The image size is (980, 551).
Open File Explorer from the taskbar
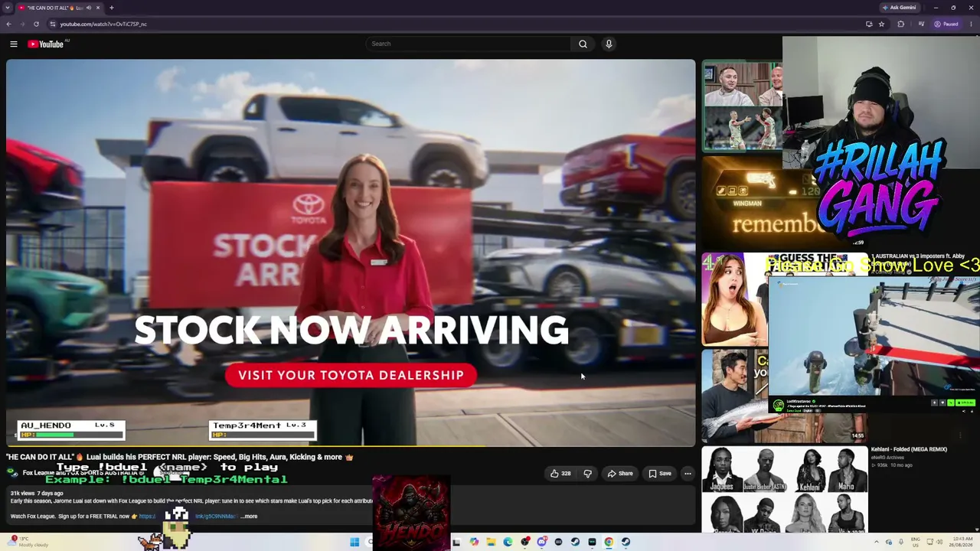click(491, 542)
